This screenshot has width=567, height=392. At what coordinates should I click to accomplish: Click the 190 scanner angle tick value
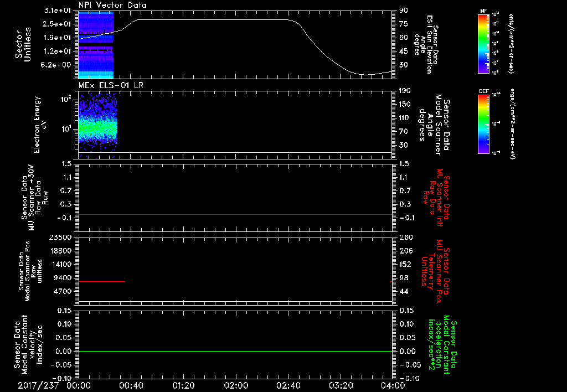click(405, 91)
